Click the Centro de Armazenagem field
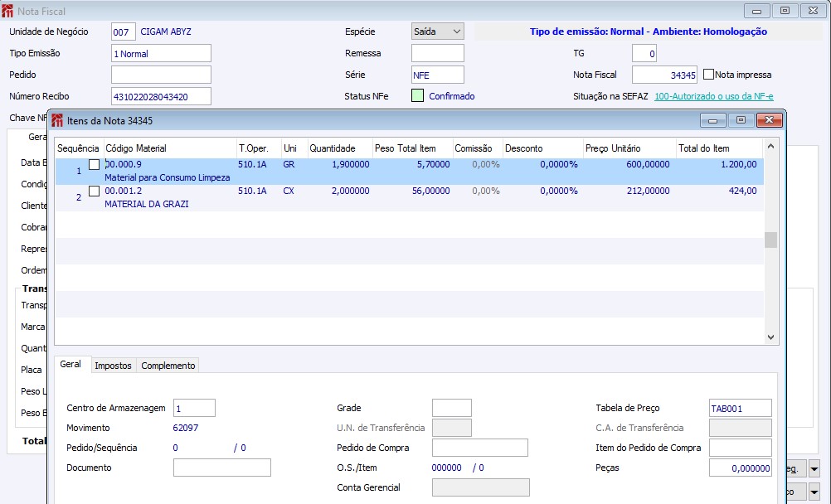This screenshot has width=831, height=504. pyautogui.click(x=194, y=408)
